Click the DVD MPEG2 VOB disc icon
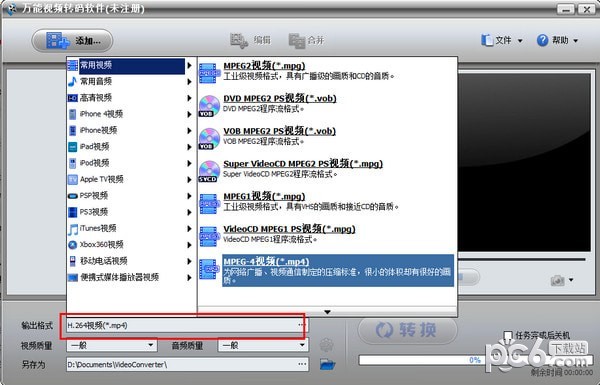The width and height of the screenshot is (600, 385). (x=209, y=106)
